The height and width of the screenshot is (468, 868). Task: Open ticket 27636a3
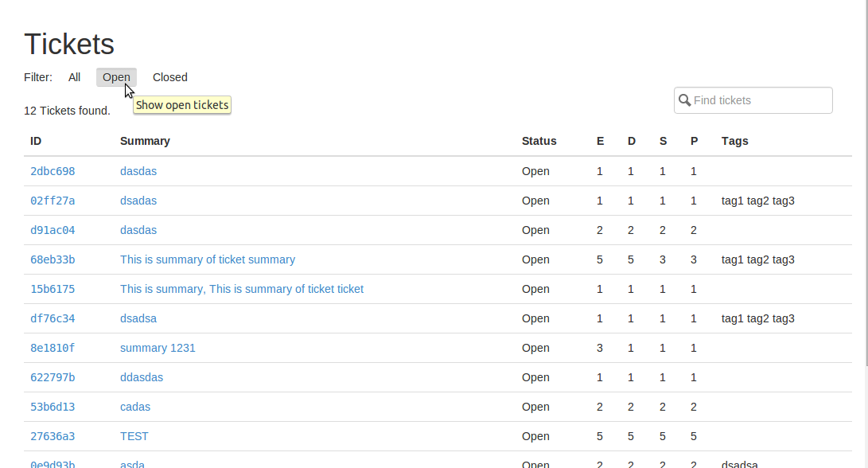(x=53, y=436)
